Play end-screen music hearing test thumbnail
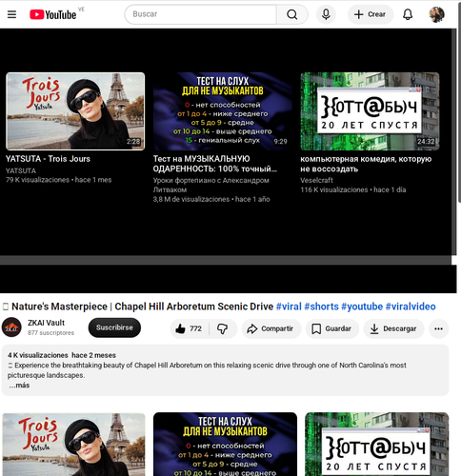 pos(223,111)
